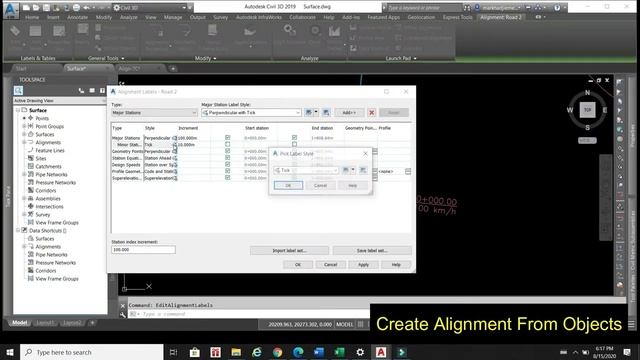Toggle checkbox in Geometry Points row
Image resolution: width=640 pixels, height=360 pixels.
coord(228,151)
